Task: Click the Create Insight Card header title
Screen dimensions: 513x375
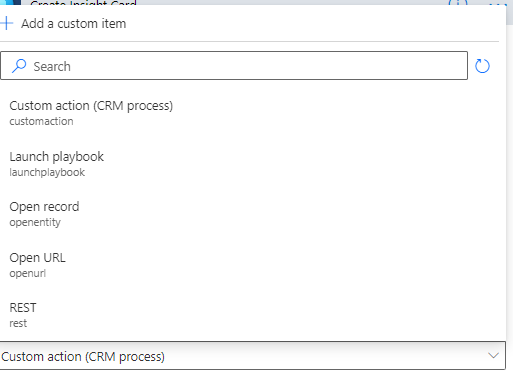Action: pos(83,3)
